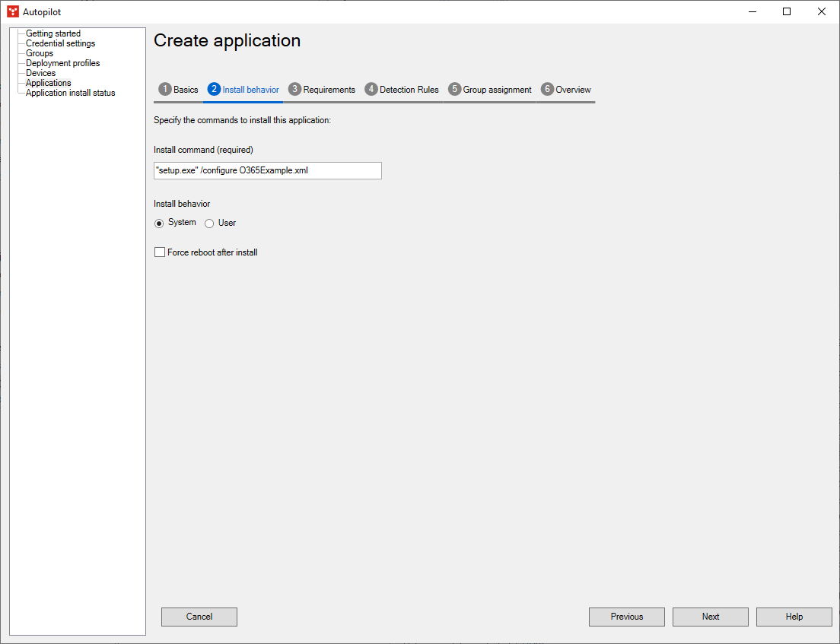Click the Cancel button
Screen dimensions: 840x644
[x=199, y=617]
